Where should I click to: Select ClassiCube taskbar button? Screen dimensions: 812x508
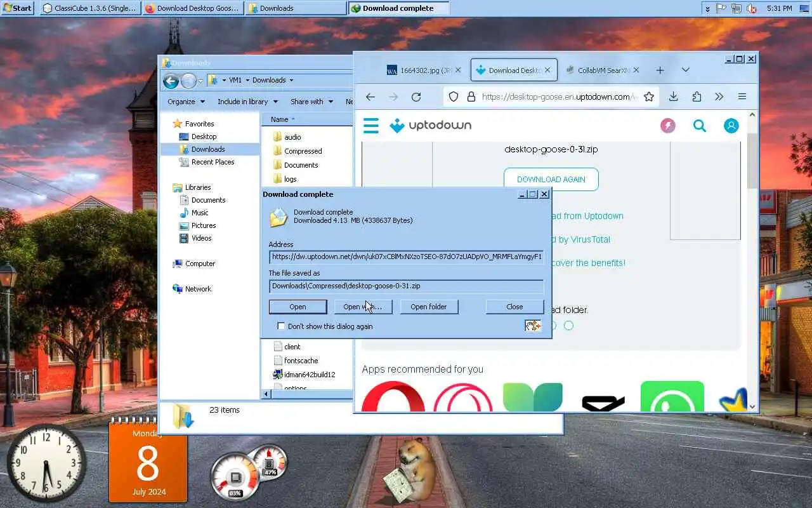click(x=90, y=8)
